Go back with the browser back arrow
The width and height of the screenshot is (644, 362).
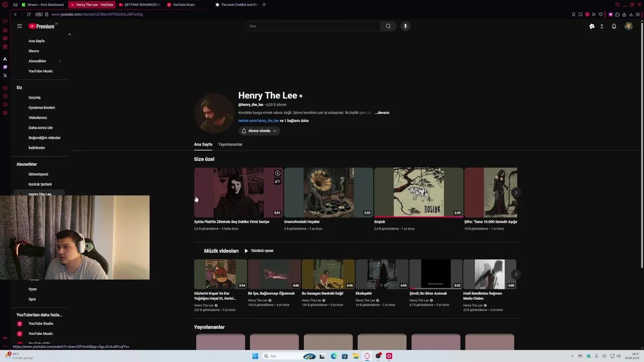(x=15, y=14)
